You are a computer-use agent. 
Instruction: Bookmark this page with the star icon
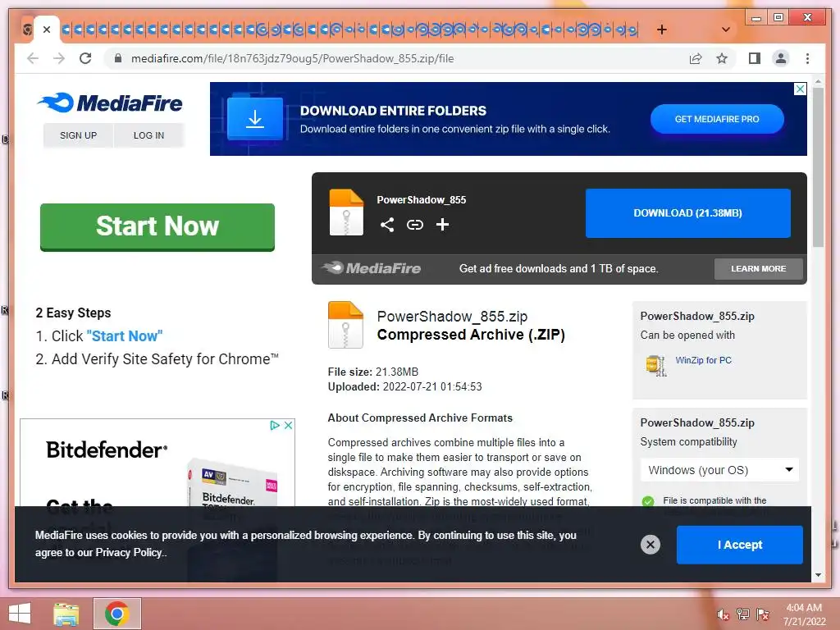[x=722, y=58]
